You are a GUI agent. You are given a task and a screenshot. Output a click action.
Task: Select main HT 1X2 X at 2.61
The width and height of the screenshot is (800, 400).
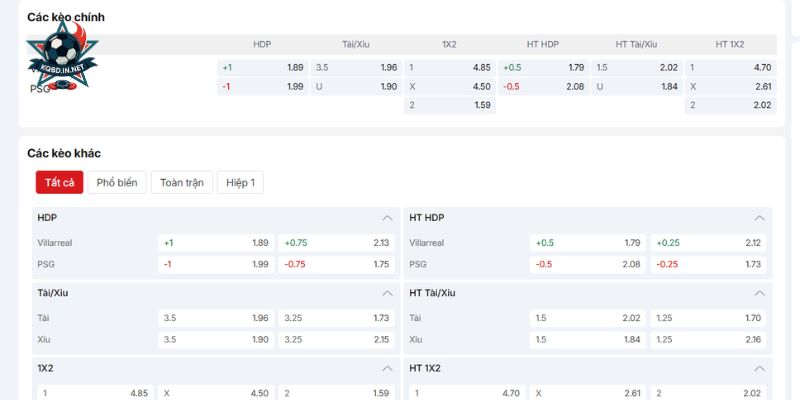(x=731, y=87)
